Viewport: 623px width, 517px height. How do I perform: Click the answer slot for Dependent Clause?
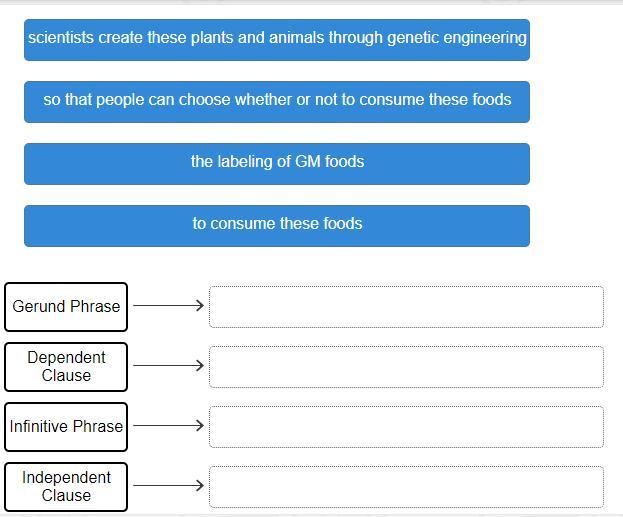pos(406,367)
